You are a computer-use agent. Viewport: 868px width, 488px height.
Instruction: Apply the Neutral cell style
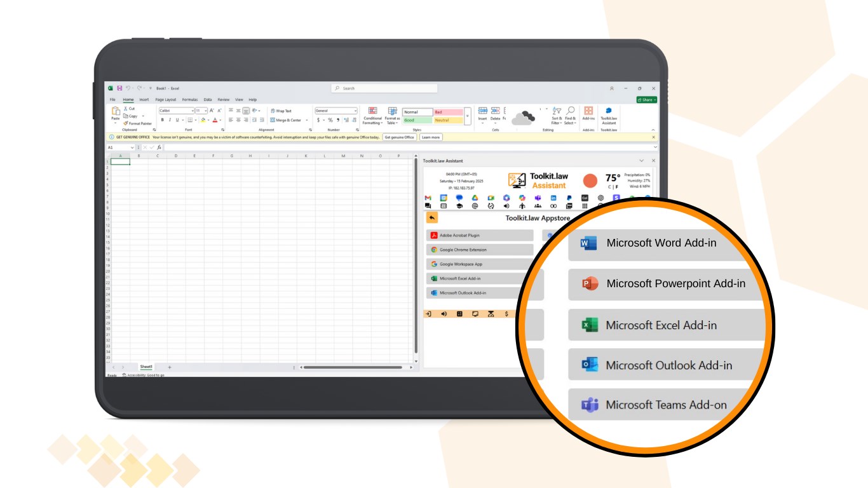pos(449,120)
